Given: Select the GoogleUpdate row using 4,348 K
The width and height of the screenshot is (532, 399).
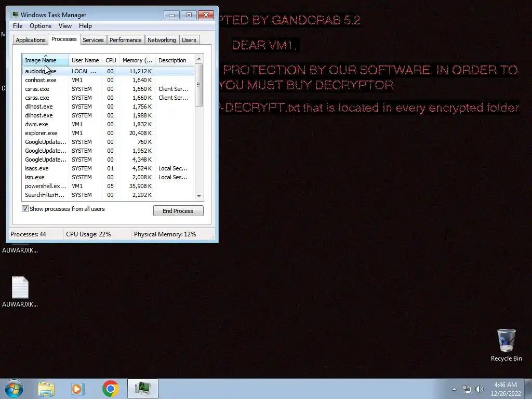Looking at the screenshot, I should (108, 159).
